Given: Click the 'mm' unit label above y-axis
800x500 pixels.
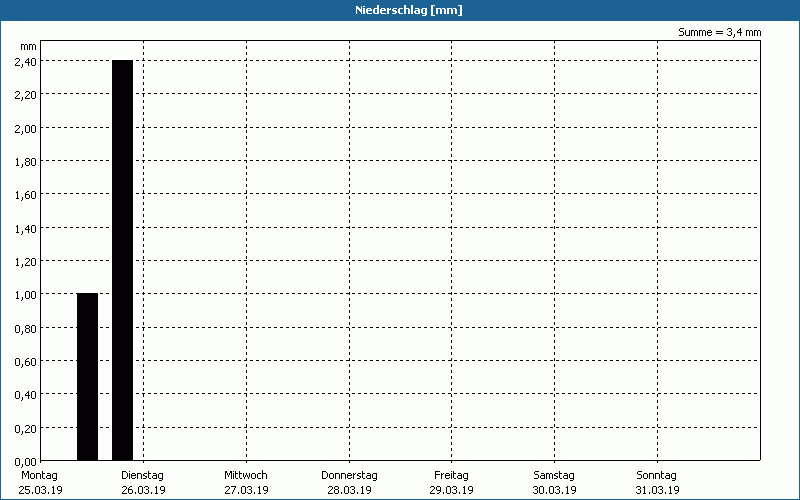Looking at the screenshot, I should (x=29, y=46).
